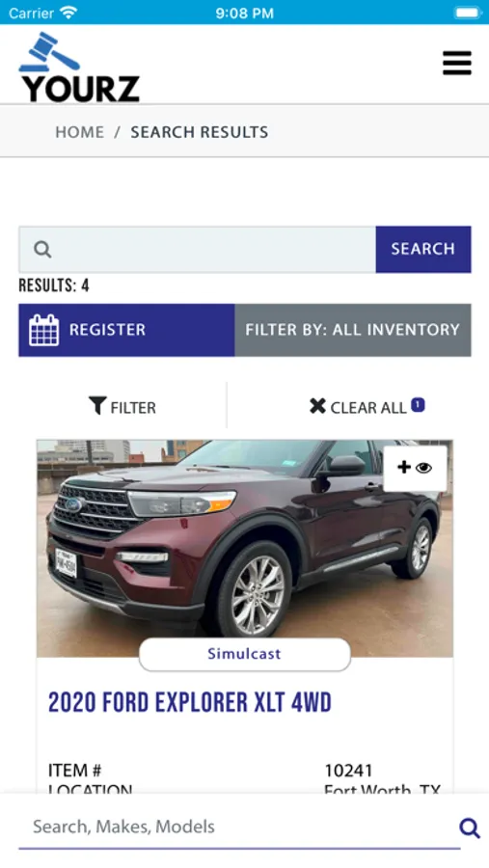Tap the Simulcast badge
Screen dimensions: 489x868
[245, 654]
